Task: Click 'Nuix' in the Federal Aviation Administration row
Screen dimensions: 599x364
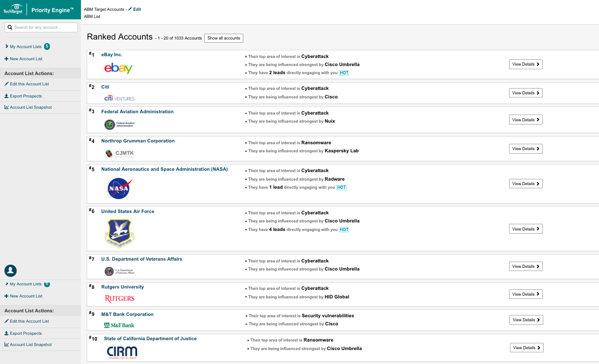Action: 330,121
